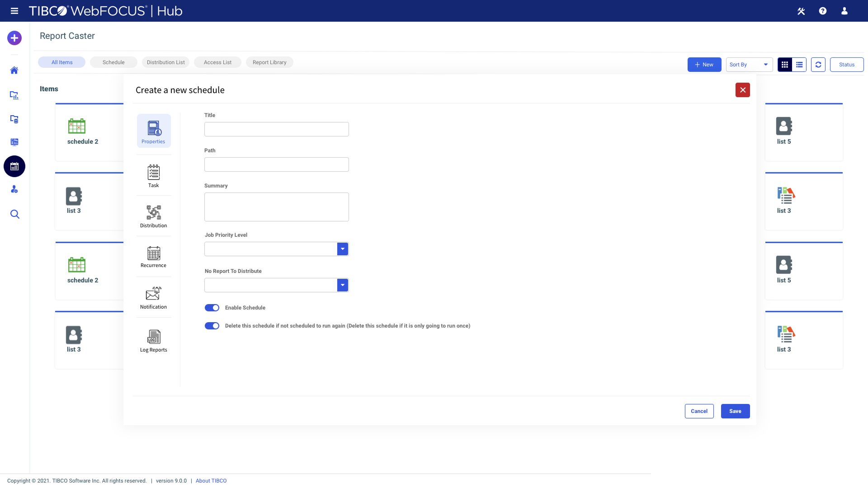Click the Path input field
The height and width of the screenshot is (488, 868).
pos(277,164)
